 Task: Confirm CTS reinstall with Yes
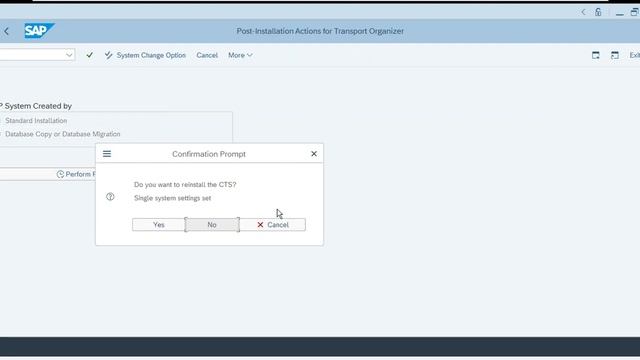pyautogui.click(x=159, y=225)
